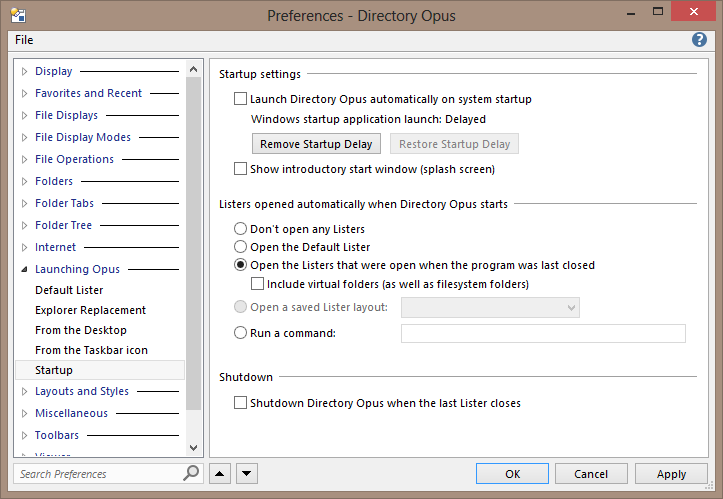Click the Display category label
This screenshot has width=723, height=499.
click(53, 71)
